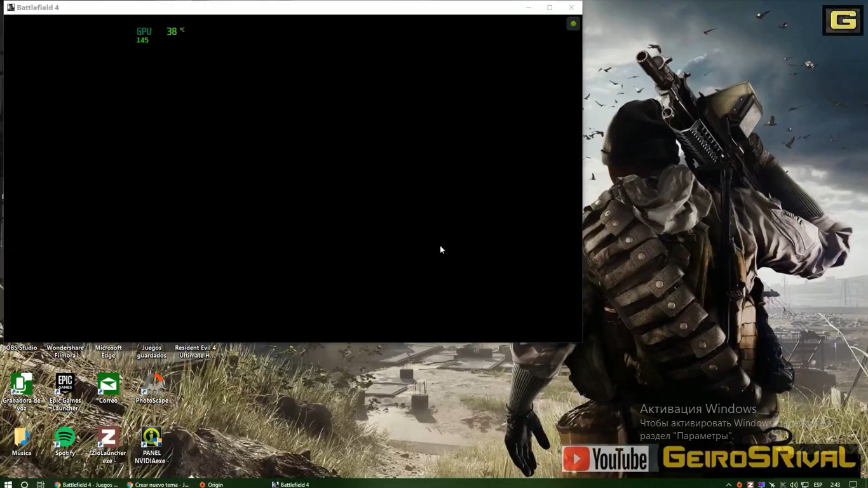This screenshot has width=868, height=488.
Task: Open the Action Center notifications icon
Action: [853, 485]
